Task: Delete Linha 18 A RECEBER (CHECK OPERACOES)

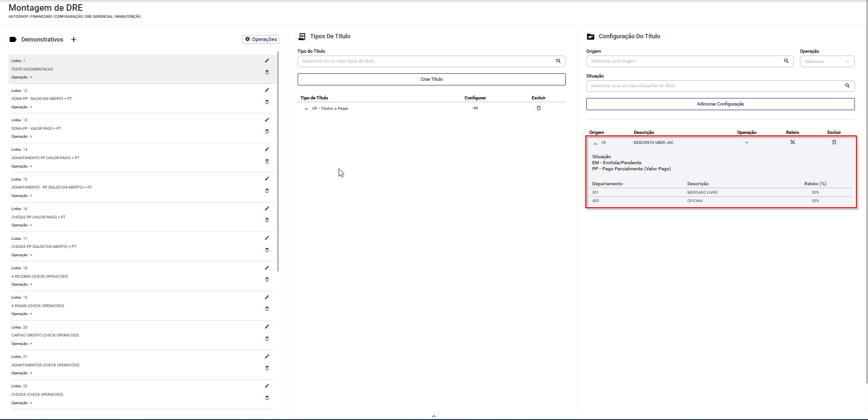Action: pyautogui.click(x=267, y=280)
